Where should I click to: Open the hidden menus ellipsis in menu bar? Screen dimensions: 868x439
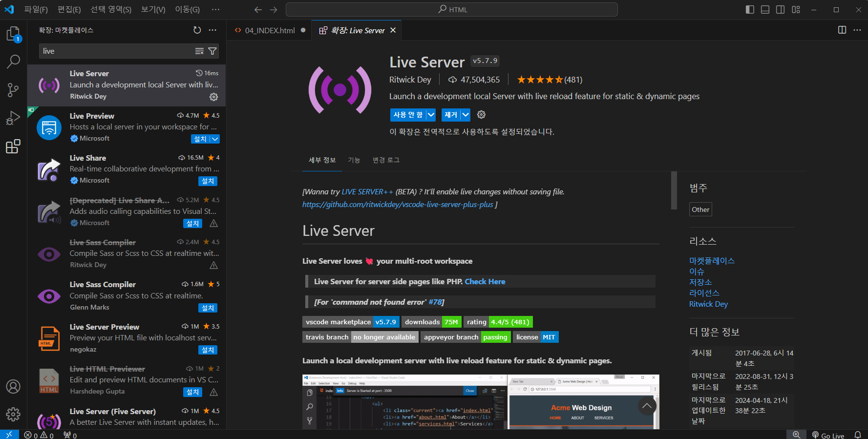pos(215,10)
